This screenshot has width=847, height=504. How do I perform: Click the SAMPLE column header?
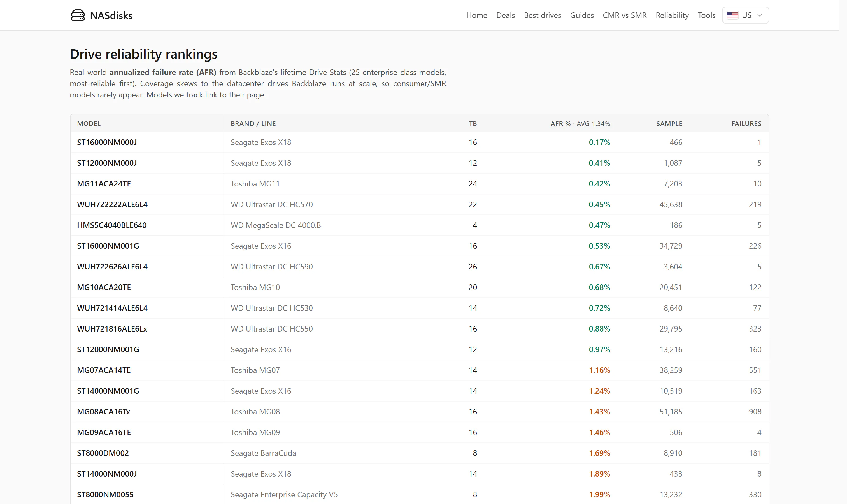coord(669,124)
